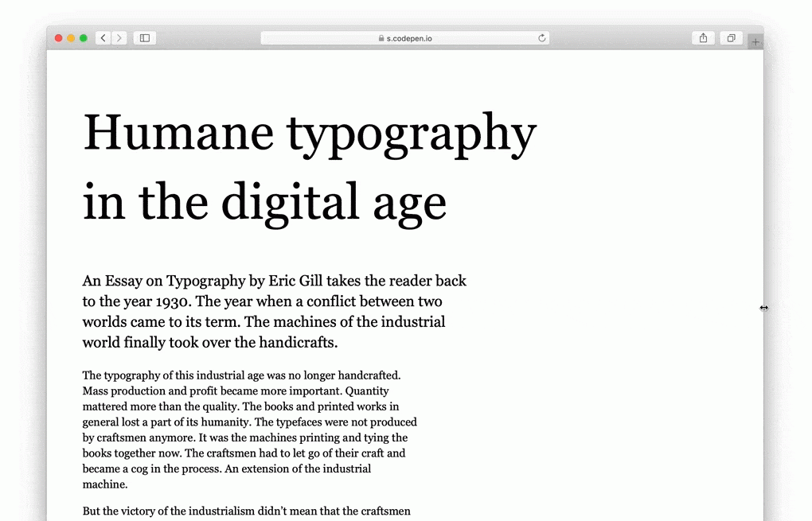Show the Safari sidebar
This screenshot has height=521, width=812.
click(x=144, y=38)
